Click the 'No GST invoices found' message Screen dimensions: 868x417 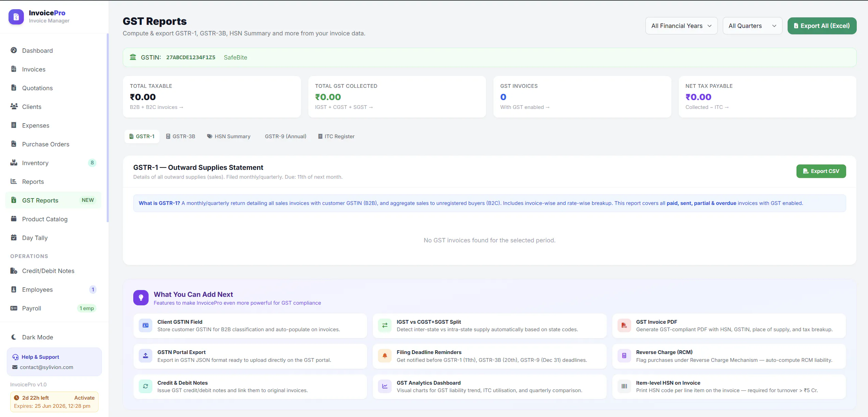(x=489, y=240)
